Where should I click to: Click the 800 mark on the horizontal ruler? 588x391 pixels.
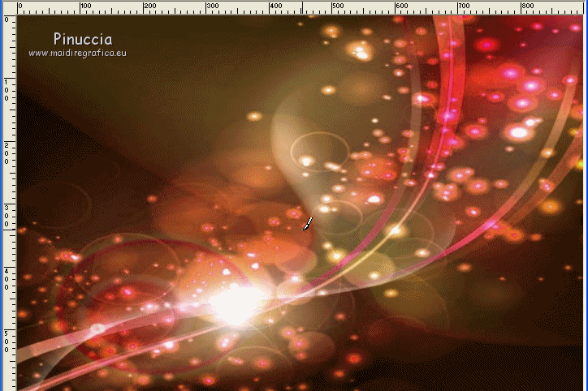(527, 6)
